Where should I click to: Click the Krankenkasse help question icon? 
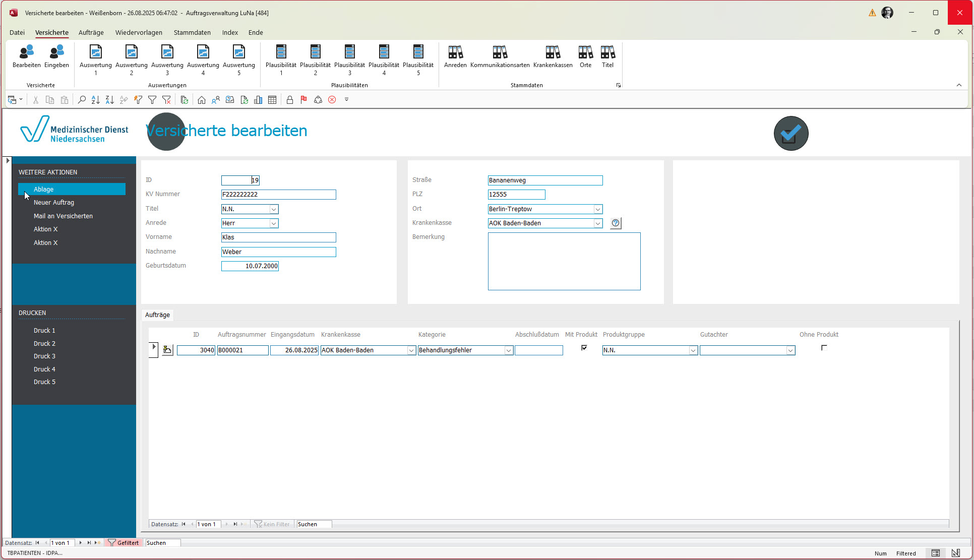[616, 223]
